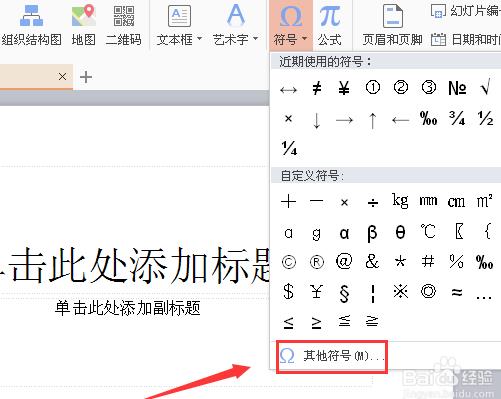The height and width of the screenshot is (399, 501).
Task: Add a new document tab with plus
Action: click(86, 77)
